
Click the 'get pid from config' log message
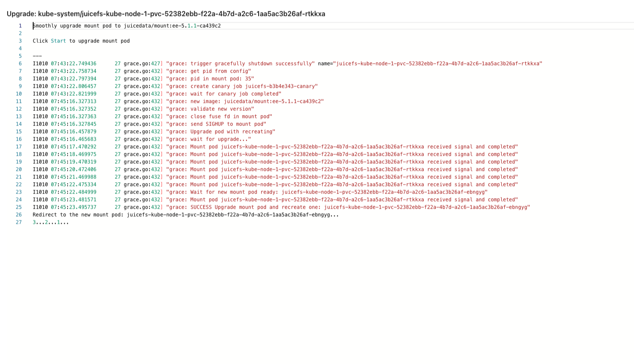click(208, 71)
